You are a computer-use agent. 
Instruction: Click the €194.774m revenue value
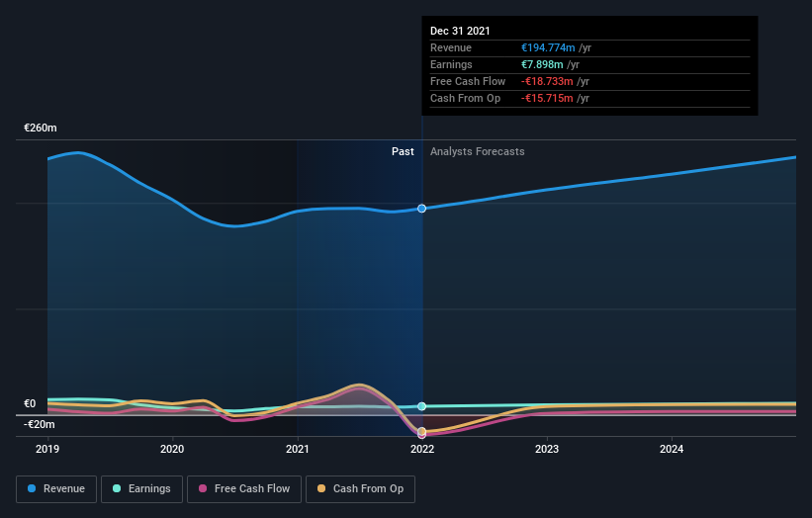[x=548, y=47]
